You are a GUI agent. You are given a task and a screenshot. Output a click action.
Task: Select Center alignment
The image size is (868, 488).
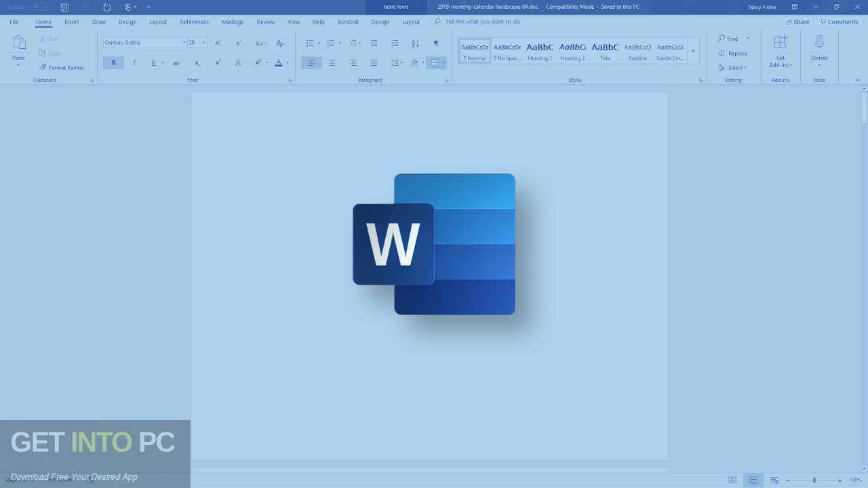pos(332,62)
